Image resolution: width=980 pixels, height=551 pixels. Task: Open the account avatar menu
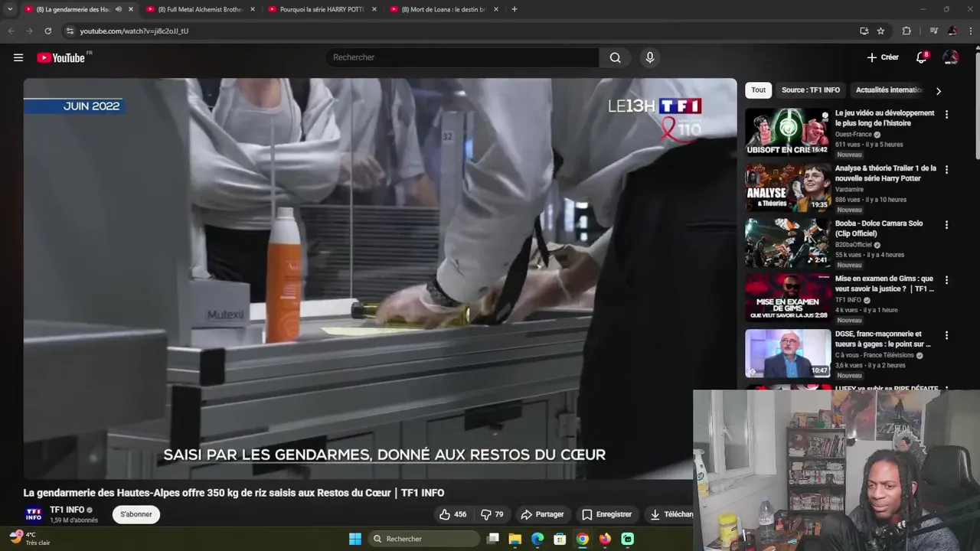point(951,57)
